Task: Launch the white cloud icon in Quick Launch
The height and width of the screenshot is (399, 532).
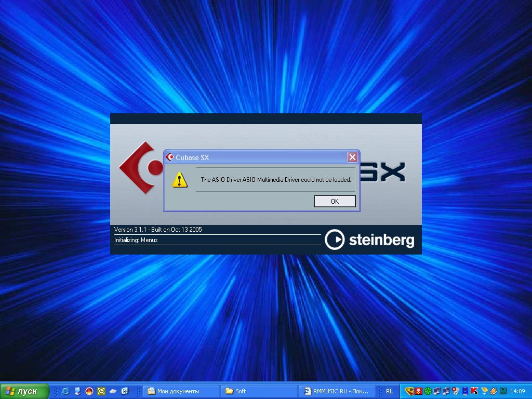Action: pos(113,391)
